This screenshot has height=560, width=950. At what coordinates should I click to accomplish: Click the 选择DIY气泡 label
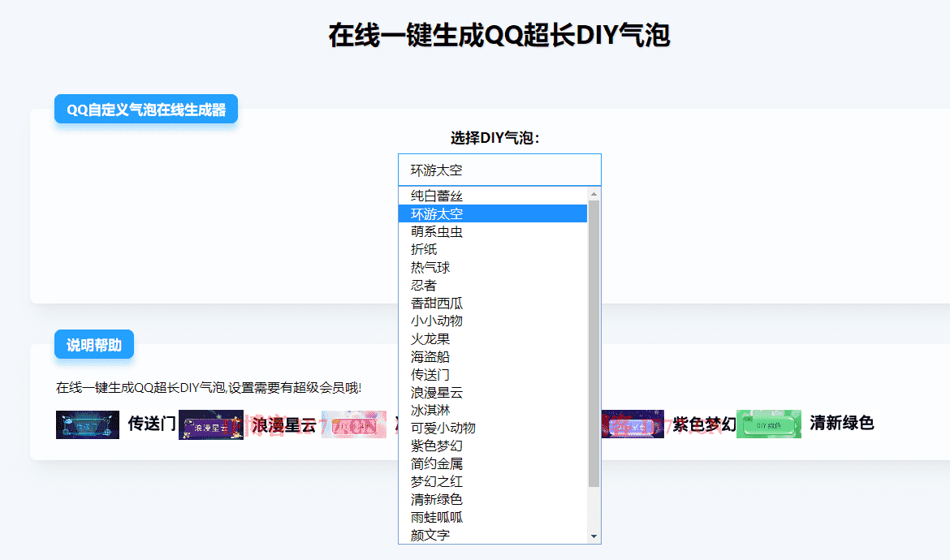495,137
